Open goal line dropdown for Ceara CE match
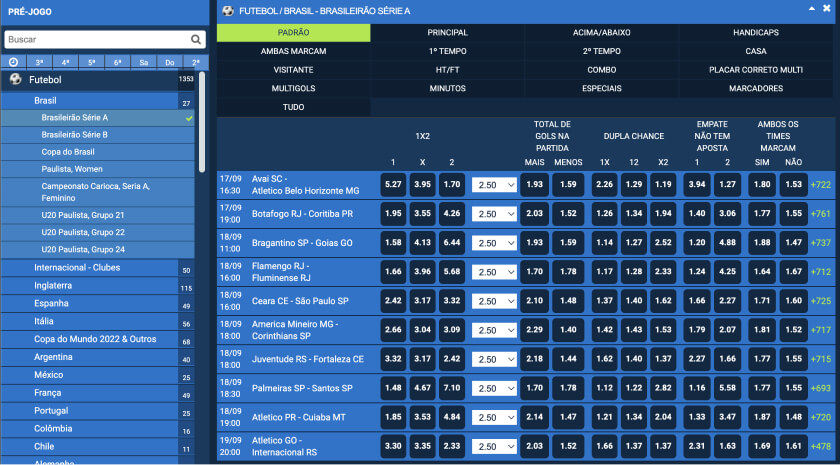The height and width of the screenshot is (465, 840). 494,301
